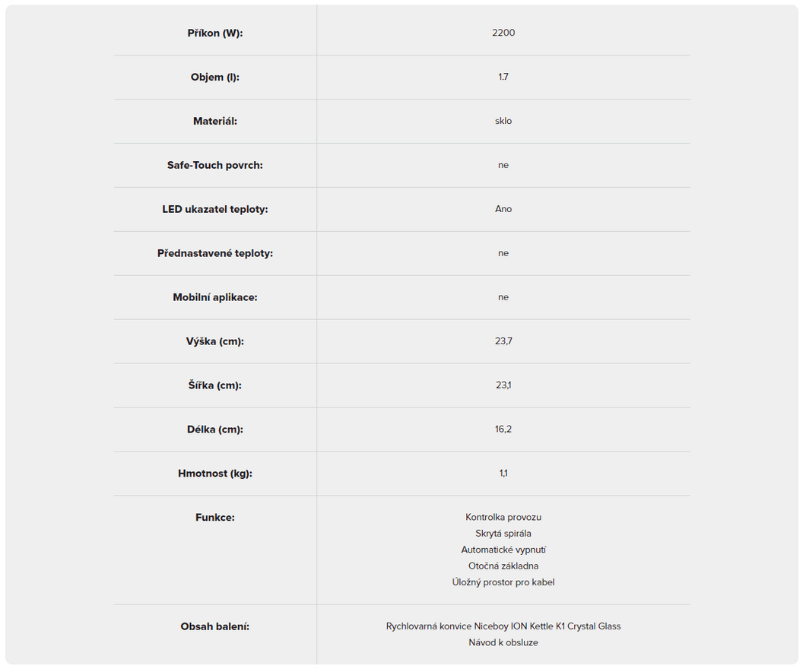Click the Přednastavené teploty label
The height and width of the screenshot is (672, 806).
[214, 253]
